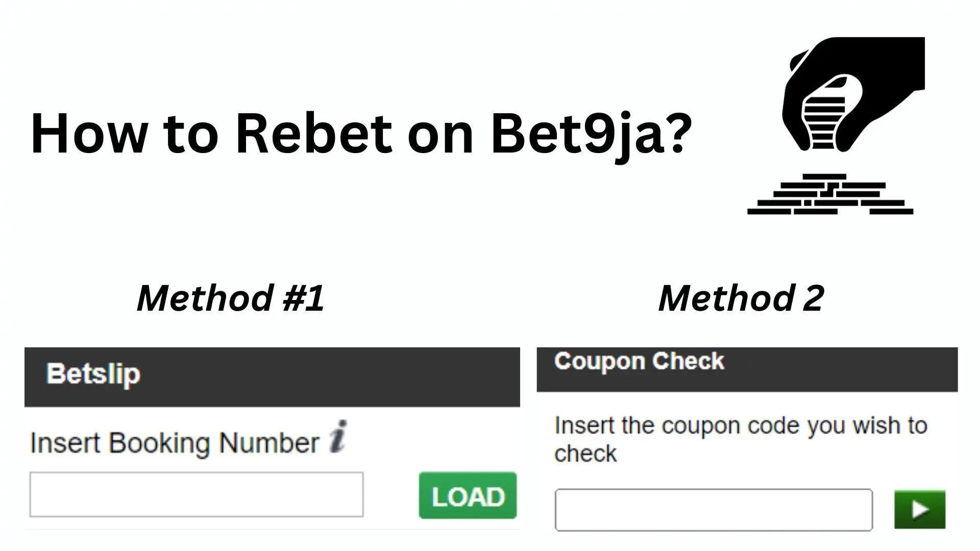The image size is (980, 551).
Task: Click the info icon beside Insert Booking Number
Action: pos(339,435)
